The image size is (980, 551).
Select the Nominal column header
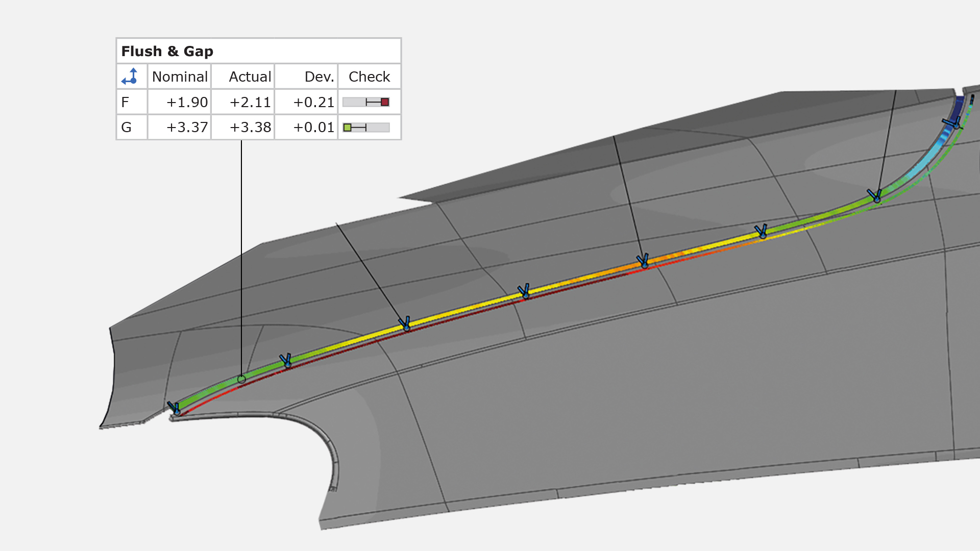pos(179,76)
